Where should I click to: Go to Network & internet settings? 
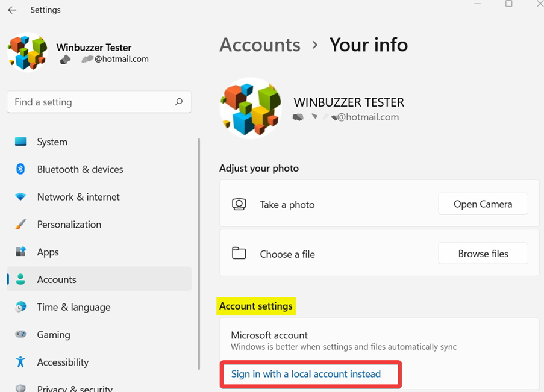99,197
